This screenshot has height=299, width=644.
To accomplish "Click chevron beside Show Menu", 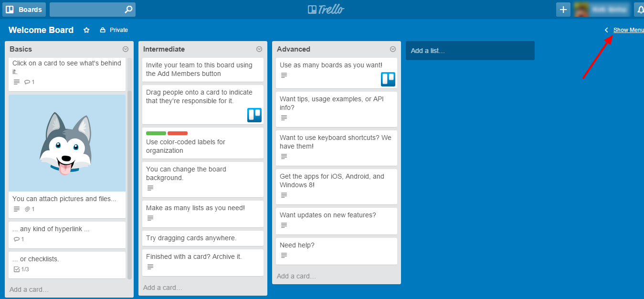I will 606,30.
